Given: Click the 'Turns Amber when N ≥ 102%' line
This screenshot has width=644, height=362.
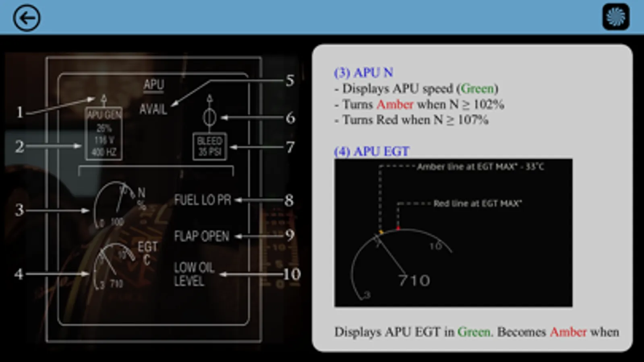Looking at the screenshot, I should (x=419, y=104).
